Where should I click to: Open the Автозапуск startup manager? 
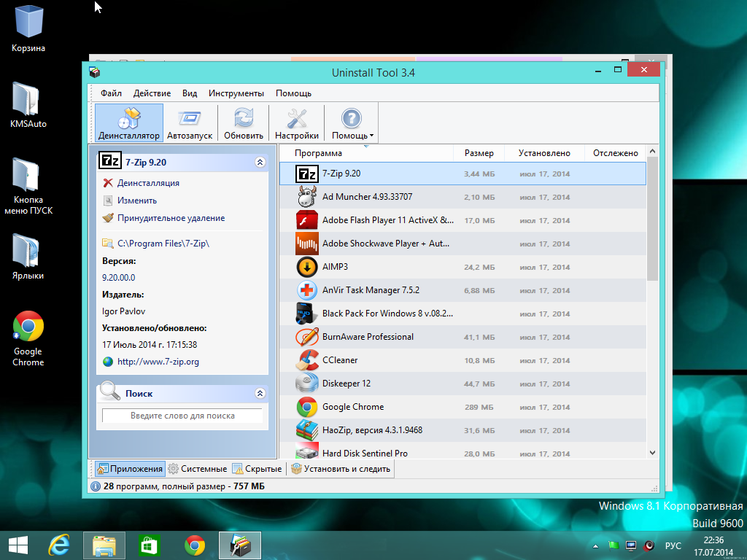(x=190, y=123)
